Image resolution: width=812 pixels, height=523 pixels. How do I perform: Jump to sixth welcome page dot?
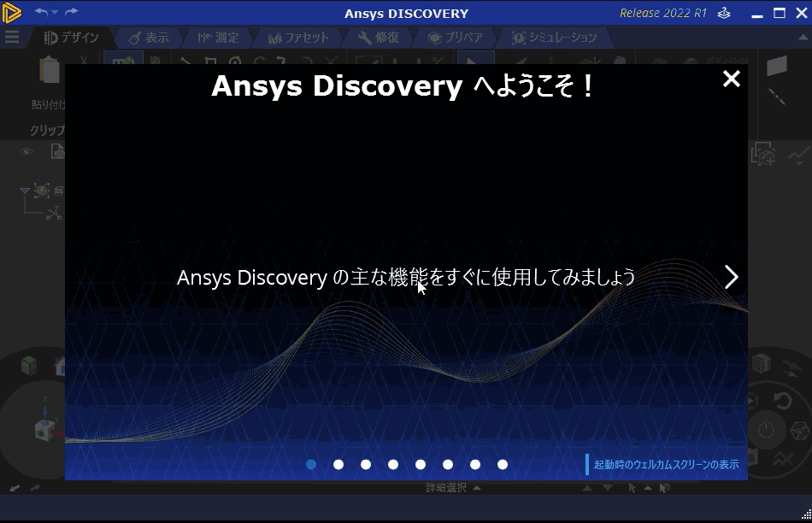[x=448, y=465]
